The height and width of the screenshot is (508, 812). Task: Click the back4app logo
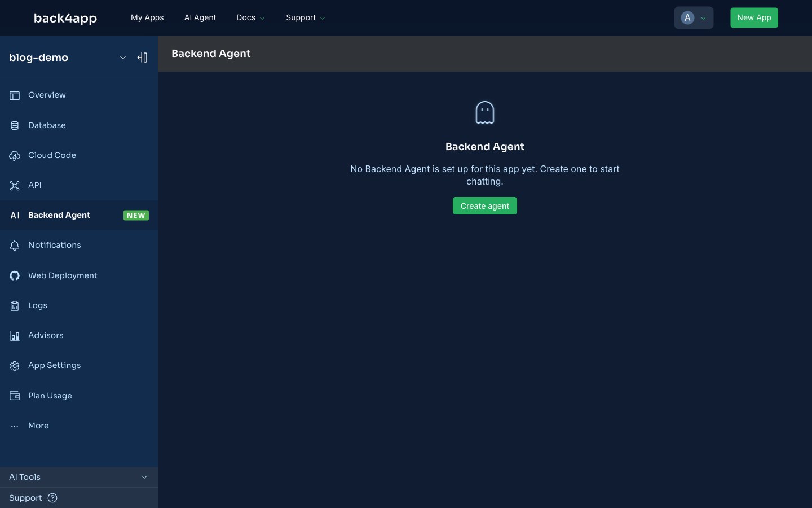pyautogui.click(x=65, y=18)
